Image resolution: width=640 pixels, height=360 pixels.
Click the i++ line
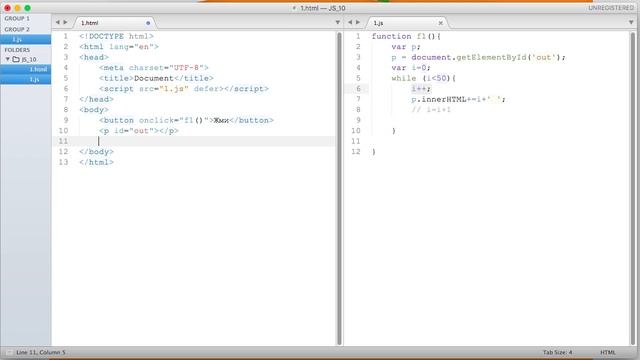(x=421, y=89)
